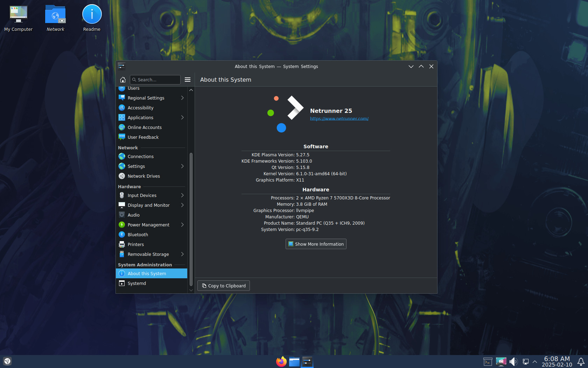Expand Applications submenu arrow

[182, 117]
